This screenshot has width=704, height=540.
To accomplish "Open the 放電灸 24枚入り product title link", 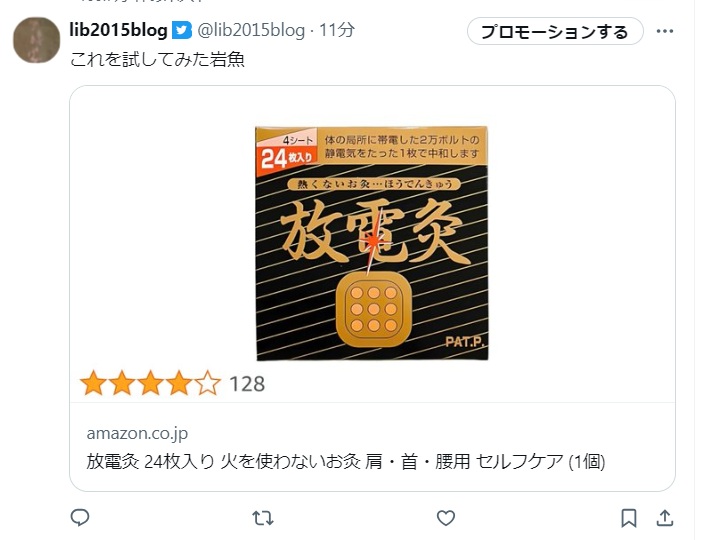I will pos(346,461).
